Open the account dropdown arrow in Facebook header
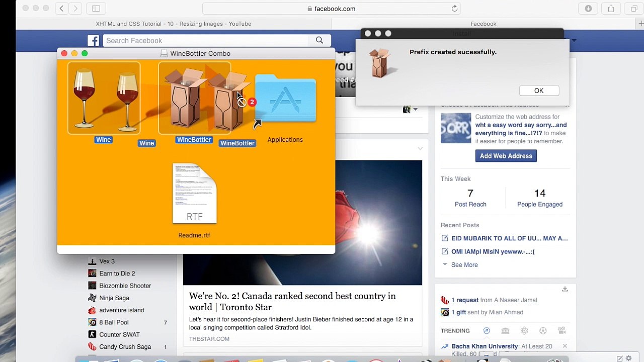Viewport: 644px width, 362px height. click(573, 40)
